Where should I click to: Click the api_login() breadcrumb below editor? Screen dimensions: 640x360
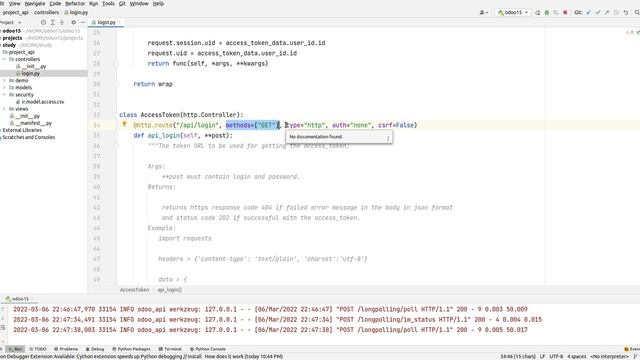(170, 290)
